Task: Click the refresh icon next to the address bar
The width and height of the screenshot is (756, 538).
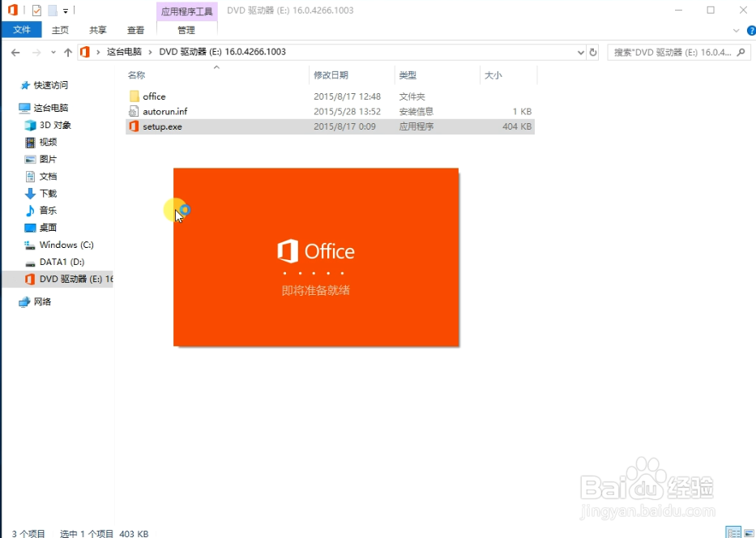Action: (592, 51)
